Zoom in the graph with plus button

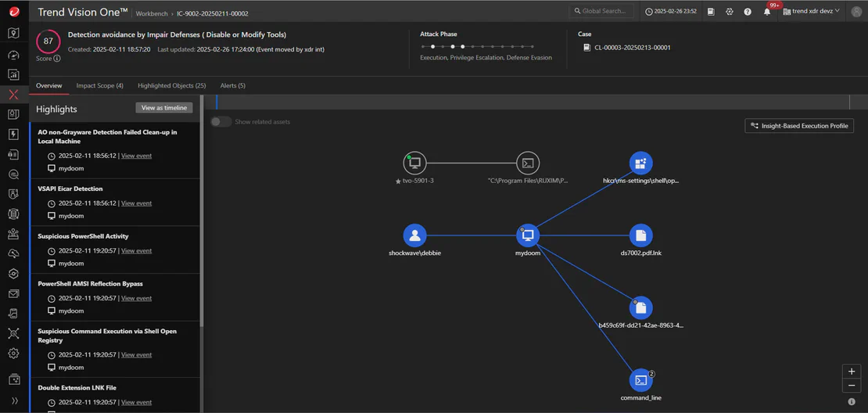coord(852,372)
